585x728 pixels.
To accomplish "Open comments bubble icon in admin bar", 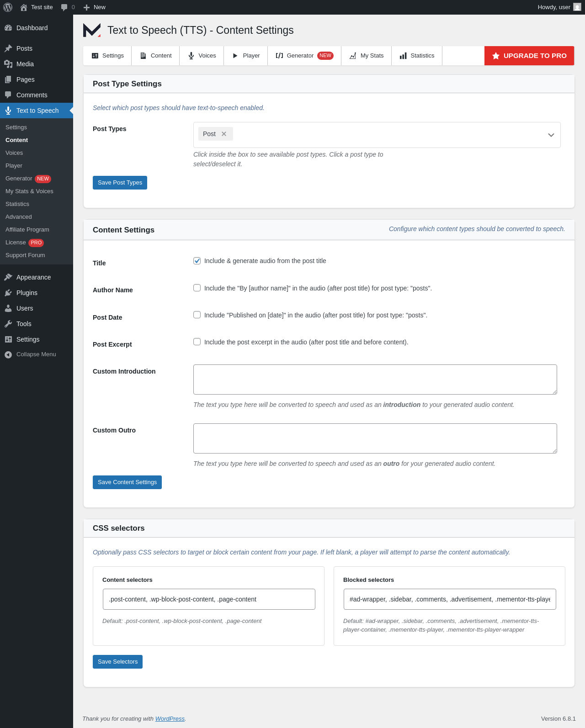I will pyautogui.click(x=64, y=7).
